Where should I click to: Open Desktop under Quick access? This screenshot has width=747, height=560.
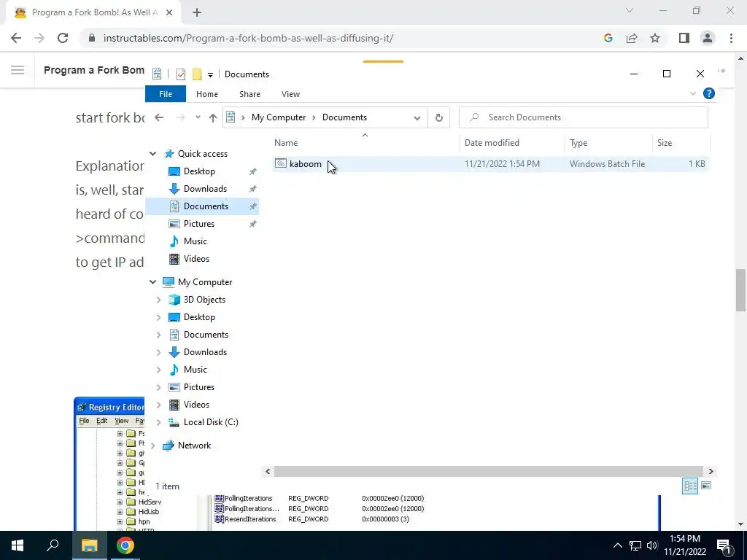199,171
